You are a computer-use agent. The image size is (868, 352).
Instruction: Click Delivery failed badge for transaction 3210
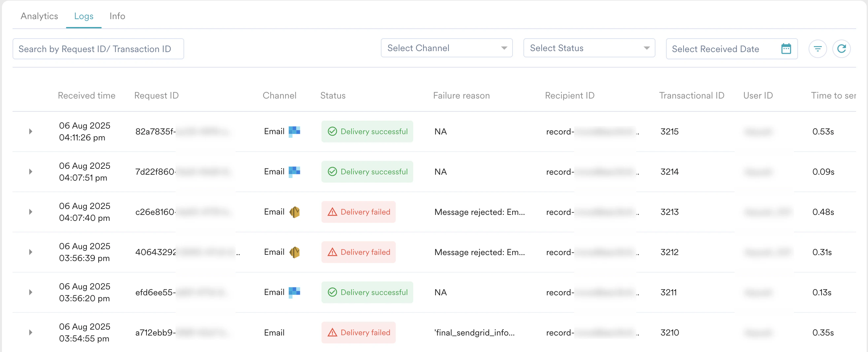tap(358, 333)
